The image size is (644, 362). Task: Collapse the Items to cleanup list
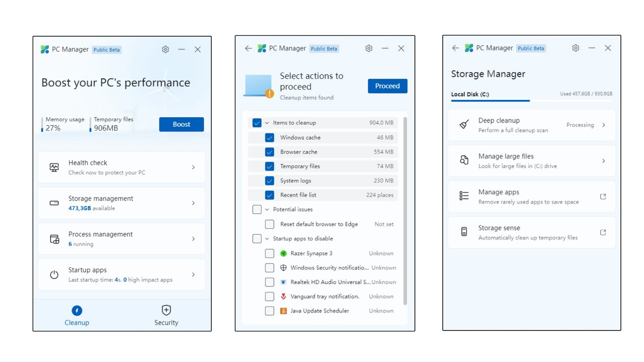click(266, 123)
